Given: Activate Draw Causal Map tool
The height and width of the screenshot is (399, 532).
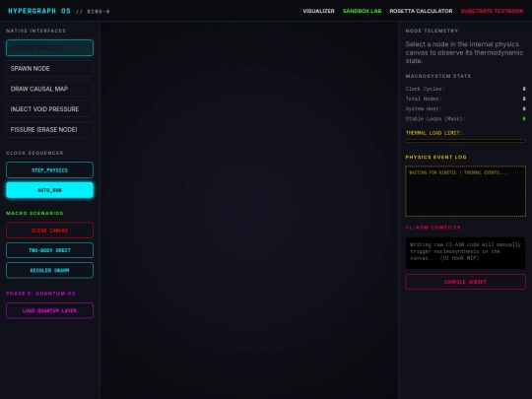Looking at the screenshot, I should coord(49,89).
